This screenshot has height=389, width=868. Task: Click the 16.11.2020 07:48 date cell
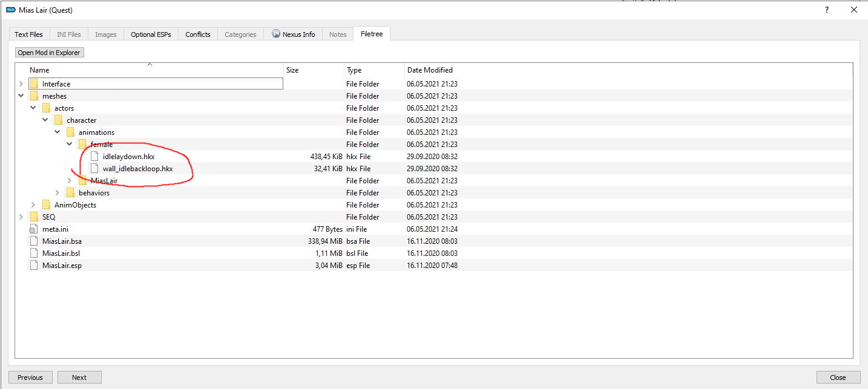click(432, 266)
